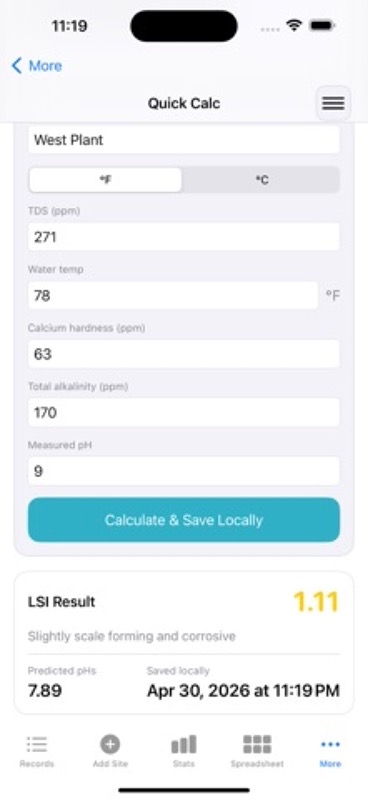Tap the saved locally timestamp
The image size is (368, 800).
click(243, 691)
